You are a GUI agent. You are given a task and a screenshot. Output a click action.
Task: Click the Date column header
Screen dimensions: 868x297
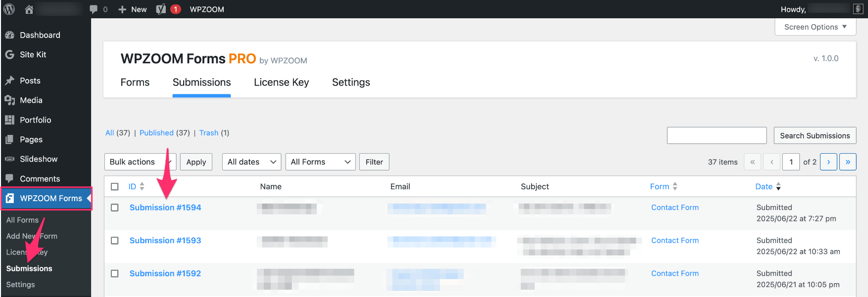click(x=764, y=186)
